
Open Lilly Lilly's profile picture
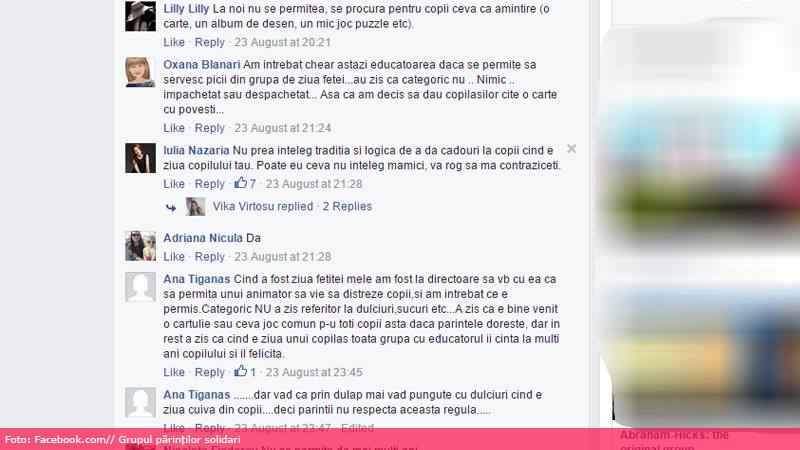[140, 16]
